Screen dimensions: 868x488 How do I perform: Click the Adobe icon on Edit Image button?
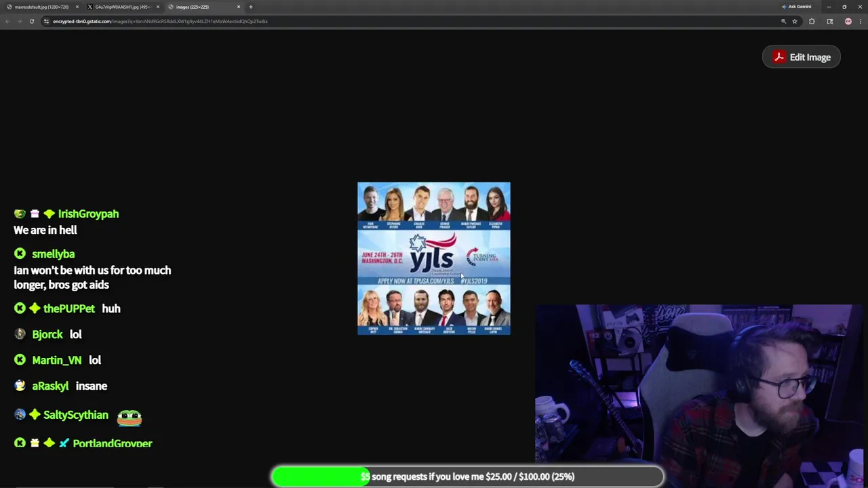coord(779,58)
